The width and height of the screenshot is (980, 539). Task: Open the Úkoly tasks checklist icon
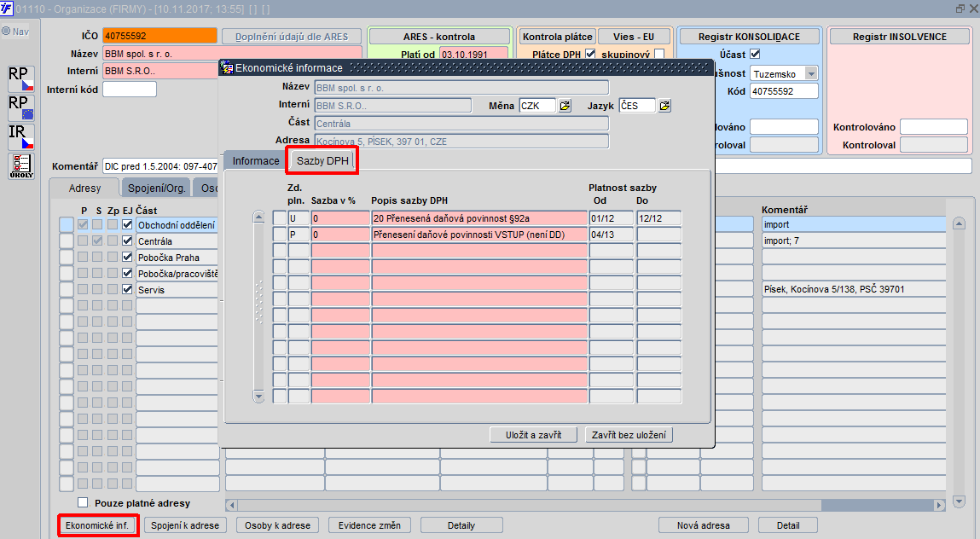click(x=20, y=166)
